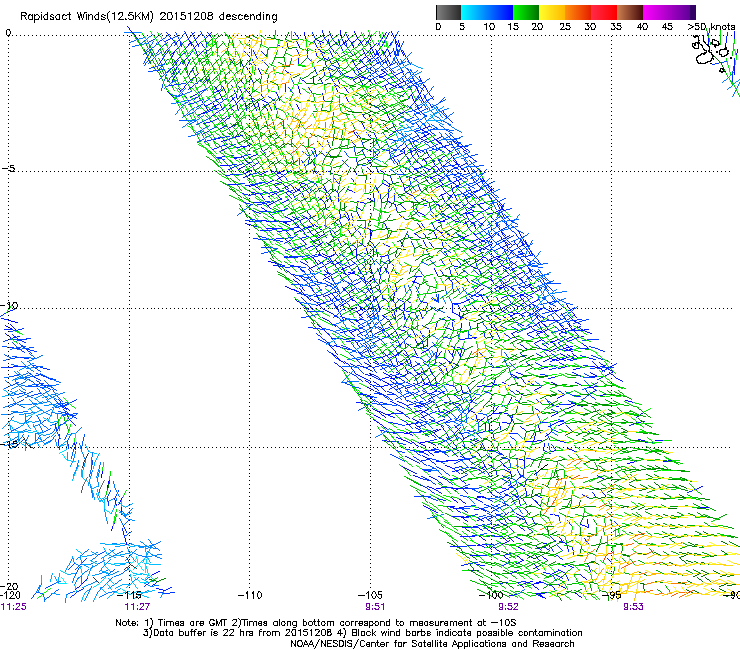Screen dimensions: 740x650
Task: Click the NOAA/NESDIS credit line
Action: pos(432,644)
